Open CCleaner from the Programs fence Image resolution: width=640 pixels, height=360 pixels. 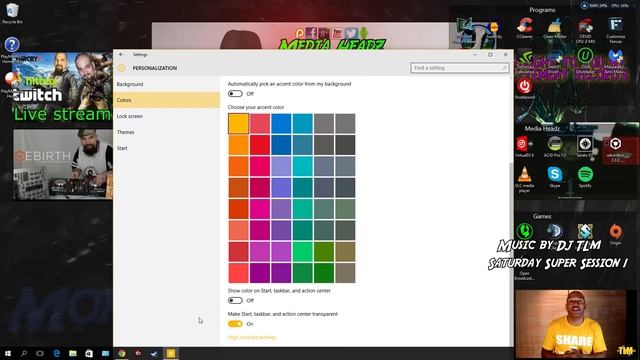524,26
